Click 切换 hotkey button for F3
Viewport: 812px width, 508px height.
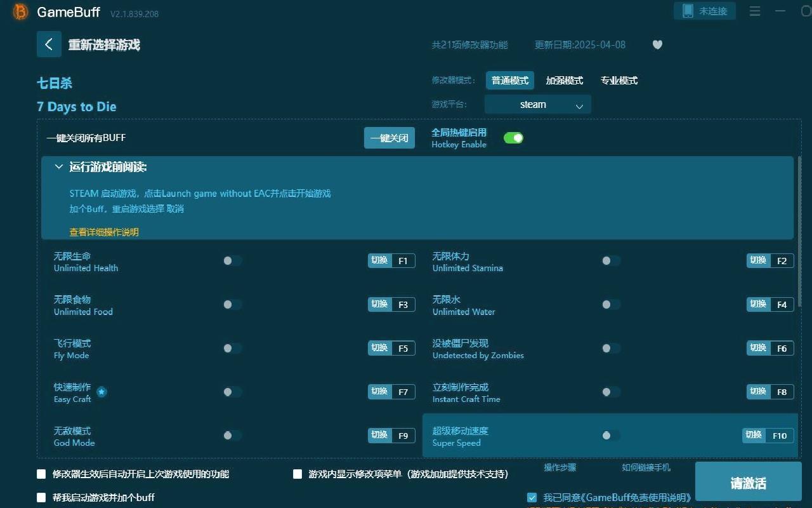[x=379, y=304]
